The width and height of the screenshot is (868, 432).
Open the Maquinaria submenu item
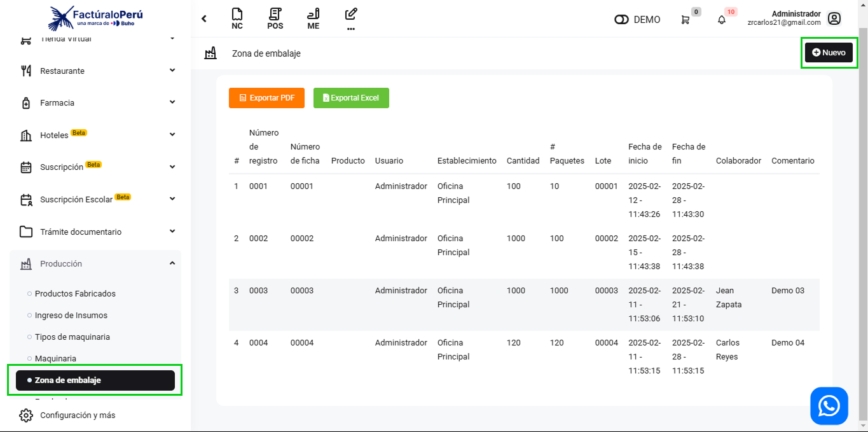tap(55, 358)
